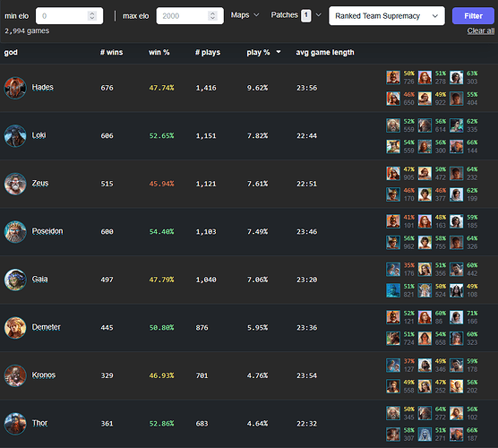Sort by avg game length column
498x448 pixels.
[x=325, y=53]
